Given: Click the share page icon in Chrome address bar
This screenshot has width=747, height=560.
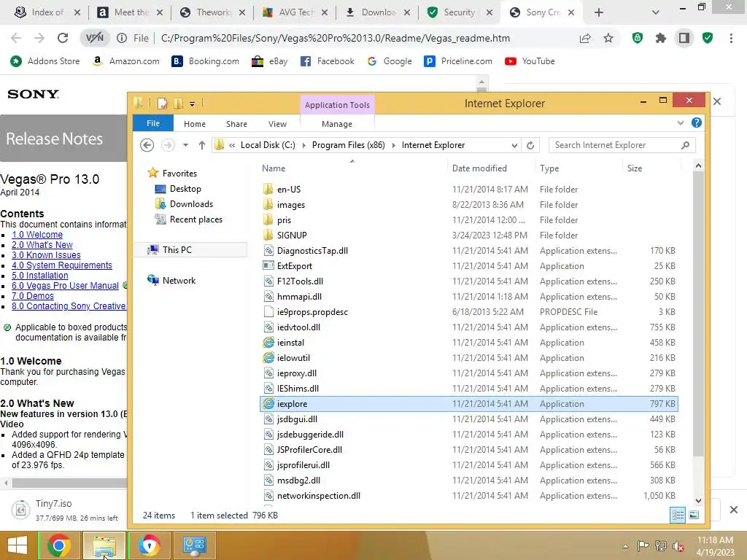Looking at the screenshot, I should coord(585,38).
